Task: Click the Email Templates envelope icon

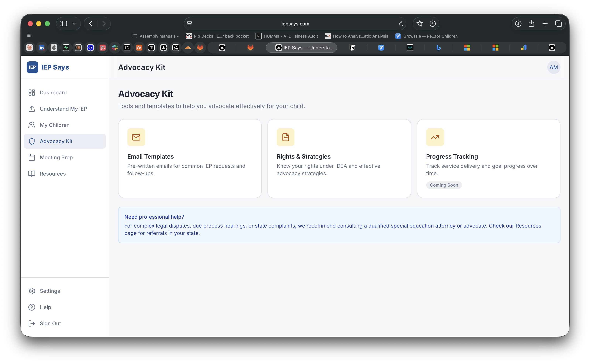Action: (136, 137)
